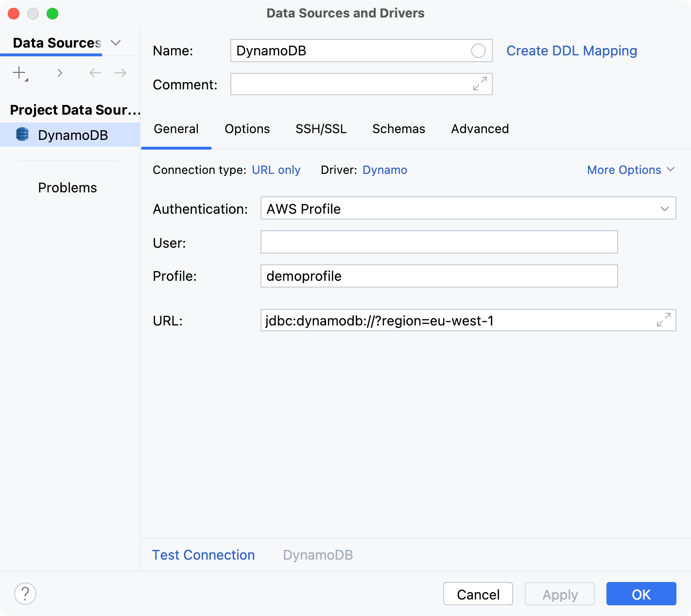Click the back navigation arrow icon
The height and width of the screenshot is (616, 691).
(95, 72)
